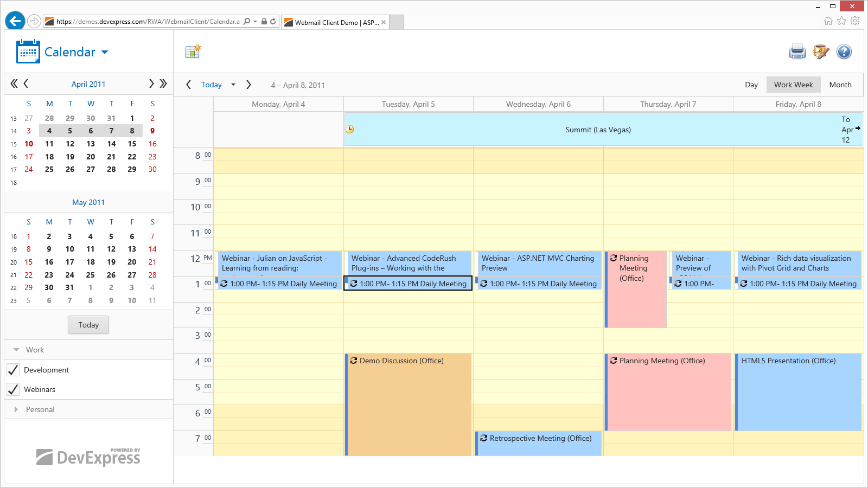Open the theme/layout customization icon

(821, 52)
